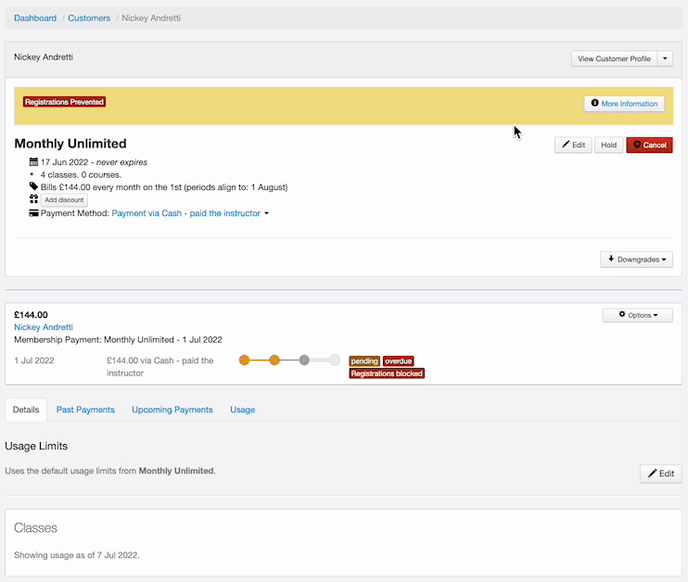Screen dimensions: 688x582
Task: Click the red Registrations Prevented badge
Action: (64, 102)
